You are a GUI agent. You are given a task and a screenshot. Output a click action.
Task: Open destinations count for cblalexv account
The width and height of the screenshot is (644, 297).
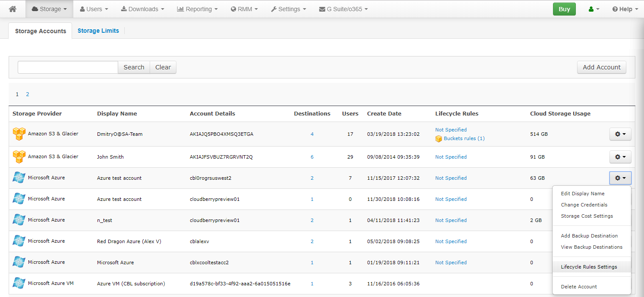pos(312,241)
